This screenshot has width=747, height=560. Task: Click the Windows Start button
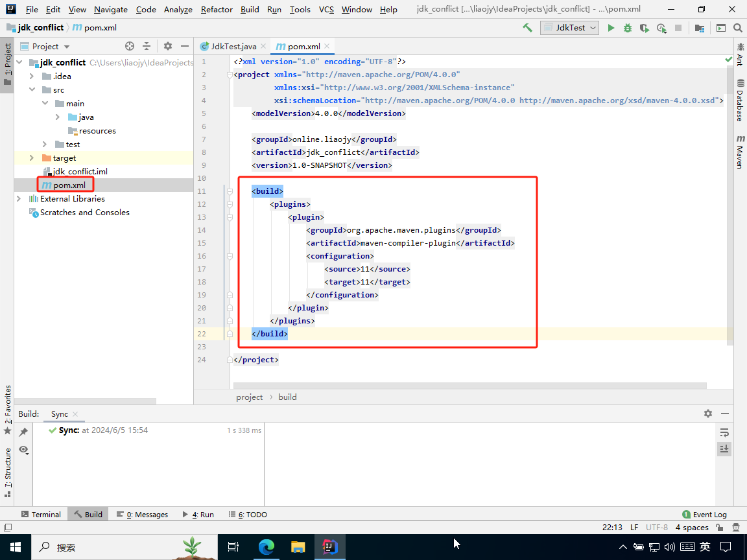[x=16, y=546]
